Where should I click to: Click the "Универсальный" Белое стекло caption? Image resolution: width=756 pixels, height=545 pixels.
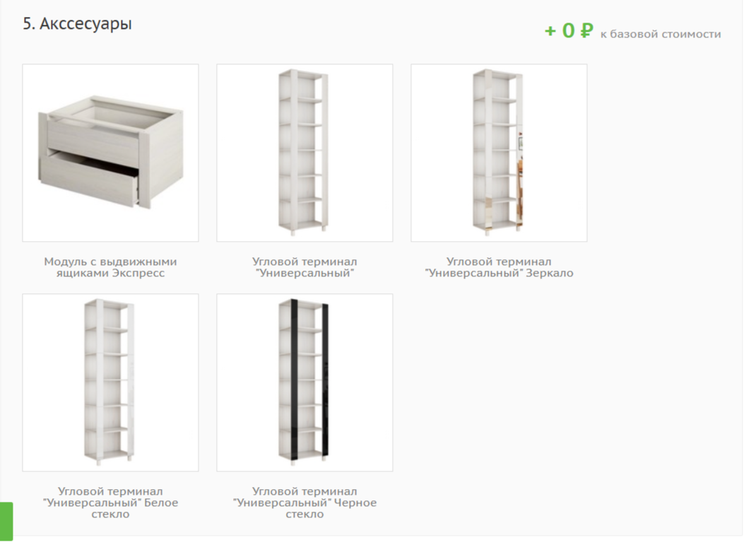click(x=110, y=503)
